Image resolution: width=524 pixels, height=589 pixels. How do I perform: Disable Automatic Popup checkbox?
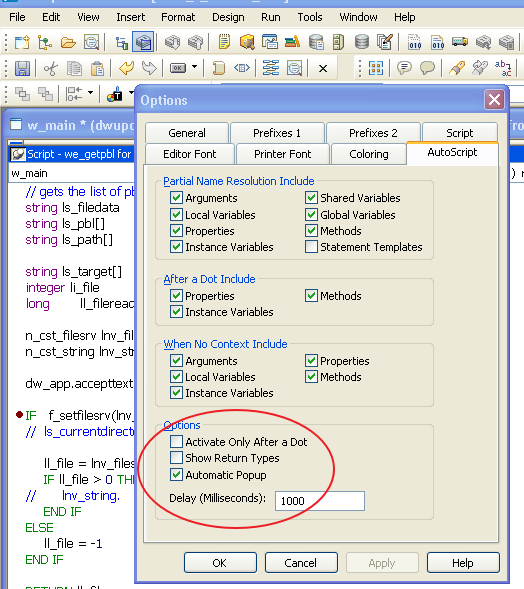[x=176, y=475]
